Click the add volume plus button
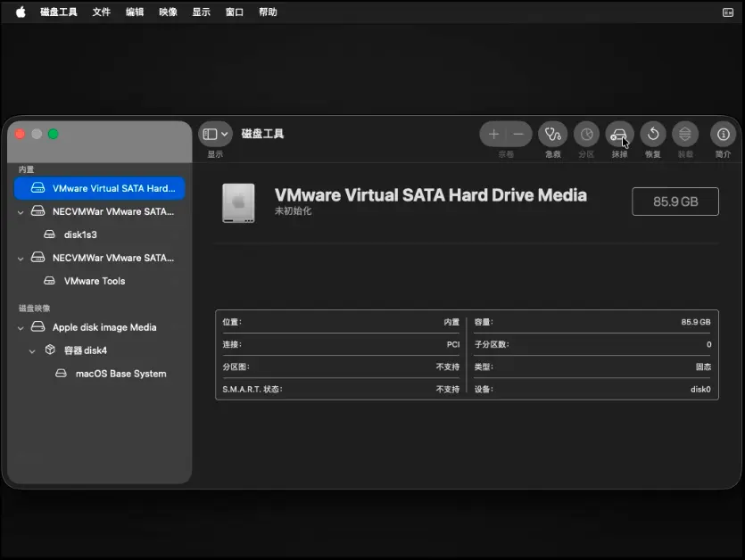The width and height of the screenshot is (745, 560). [x=493, y=135]
